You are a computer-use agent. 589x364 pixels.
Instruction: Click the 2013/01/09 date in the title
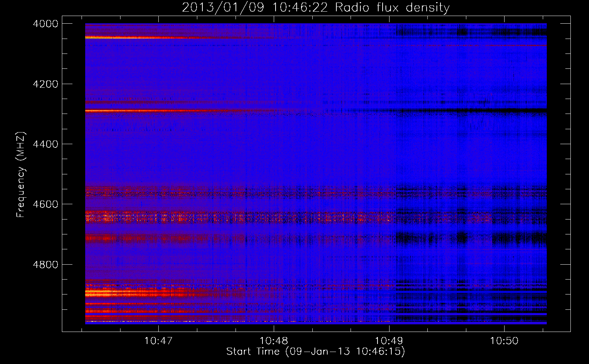[223, 8]
